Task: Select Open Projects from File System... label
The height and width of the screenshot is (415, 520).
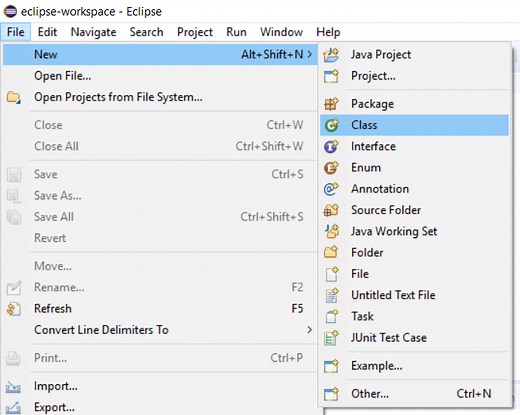Action: tap(118, 97)
